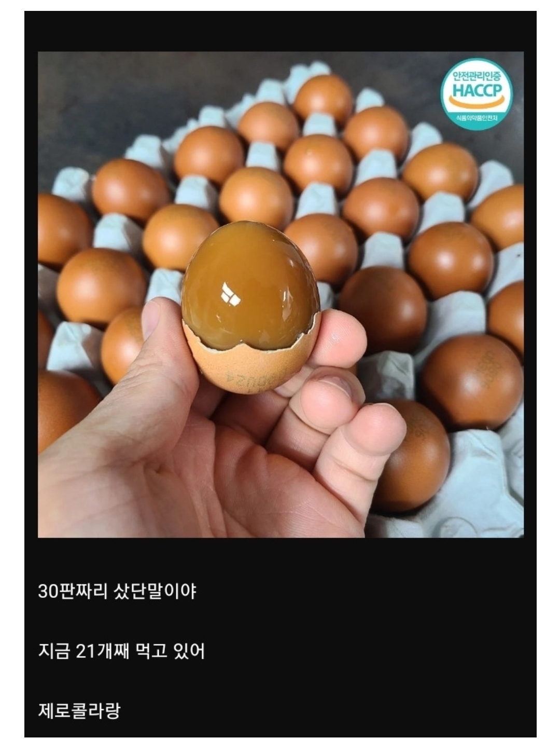
Task: Click the topmost egg in the tray
Action: 324,99
